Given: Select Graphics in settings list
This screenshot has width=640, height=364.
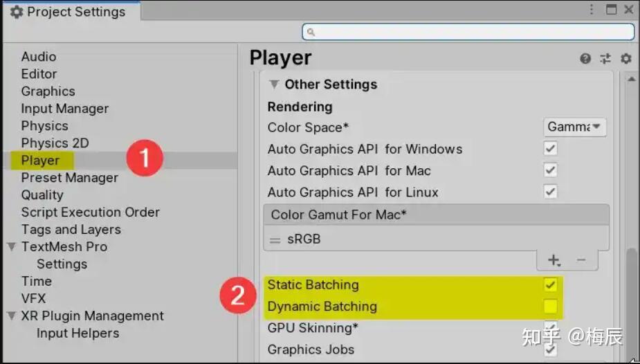Looking at the screenshot, I should [48, 91].
